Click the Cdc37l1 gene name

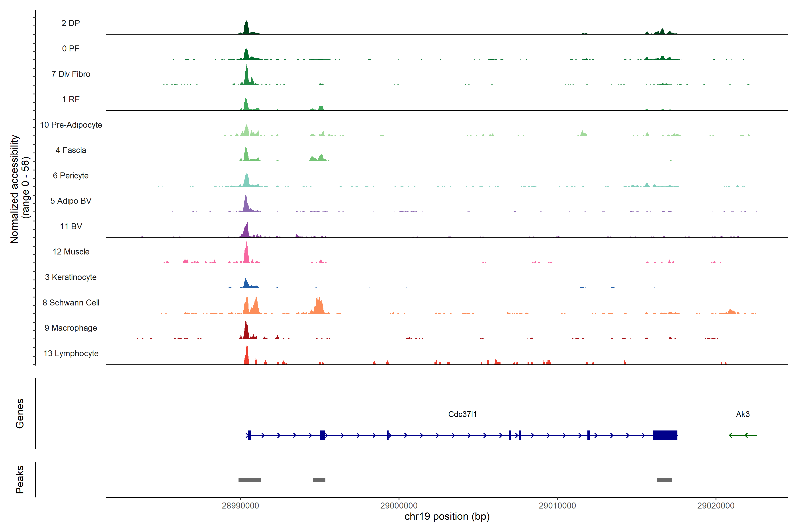462,414
